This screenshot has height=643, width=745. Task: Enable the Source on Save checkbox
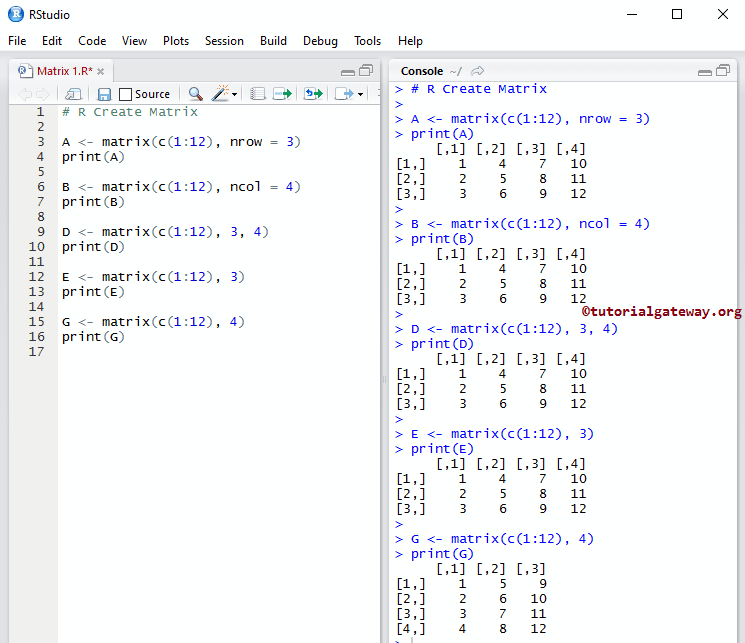tap(125, 94)
